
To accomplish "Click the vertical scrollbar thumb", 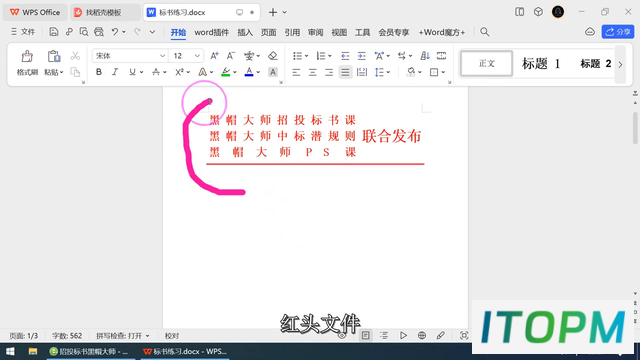I will tap(635, 128).
